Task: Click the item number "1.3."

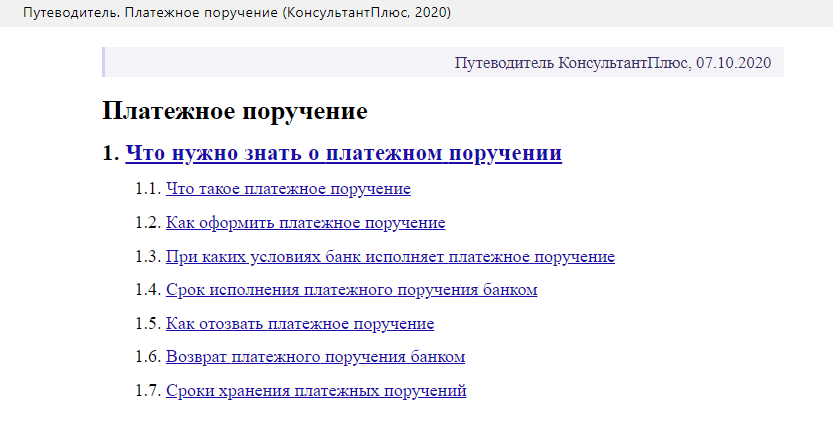Action: click(148, 256)
